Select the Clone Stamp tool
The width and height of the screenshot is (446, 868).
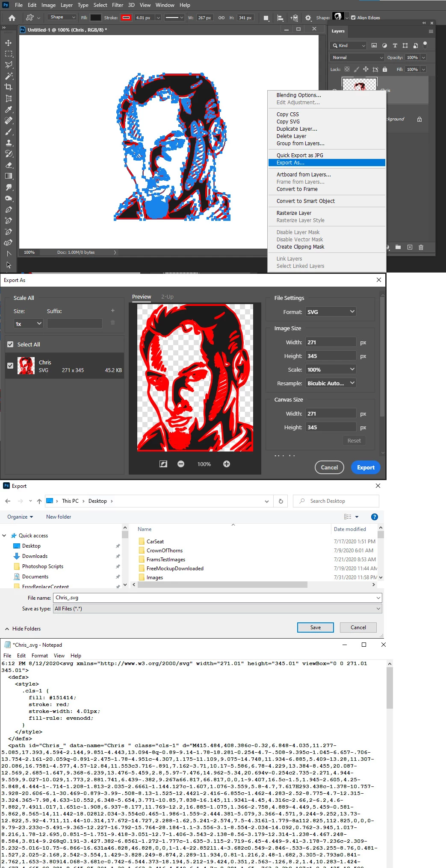click(9, 143)
